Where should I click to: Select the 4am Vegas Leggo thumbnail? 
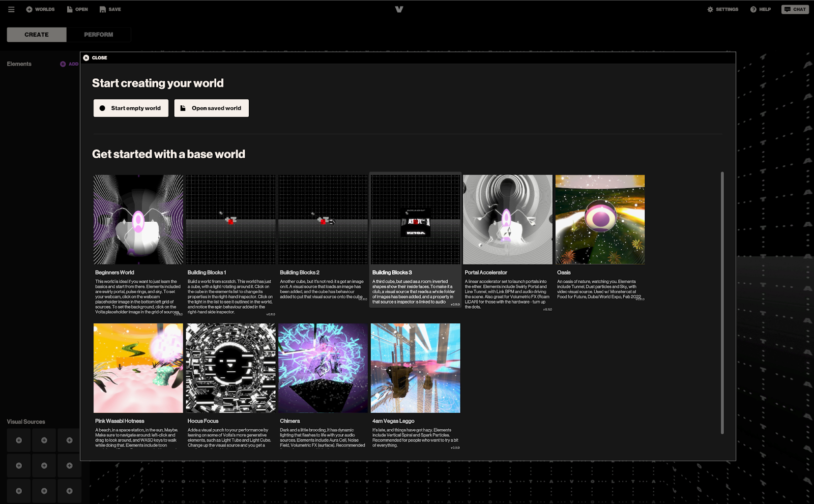[416, 368]
